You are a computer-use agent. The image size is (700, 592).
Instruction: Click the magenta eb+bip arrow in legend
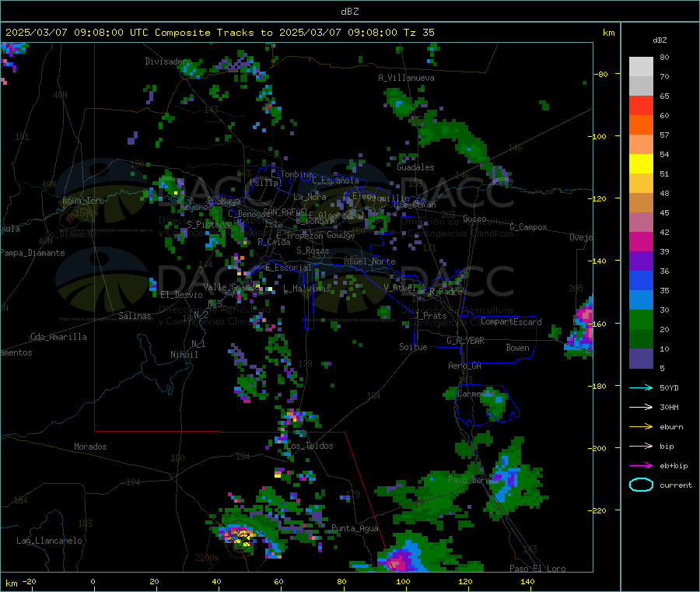click(641, 466)
